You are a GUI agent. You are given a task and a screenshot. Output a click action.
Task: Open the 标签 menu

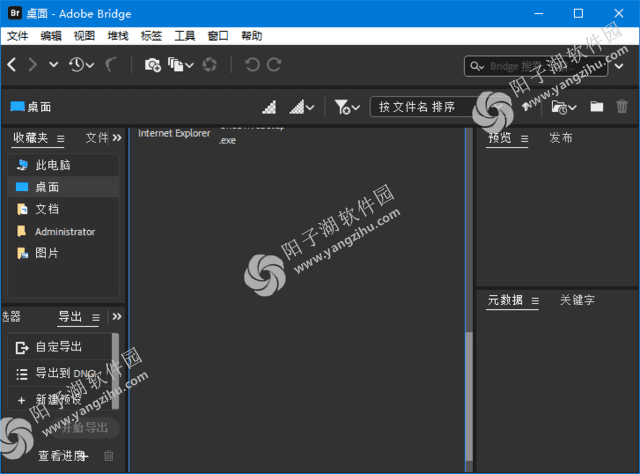click(151, 36)
